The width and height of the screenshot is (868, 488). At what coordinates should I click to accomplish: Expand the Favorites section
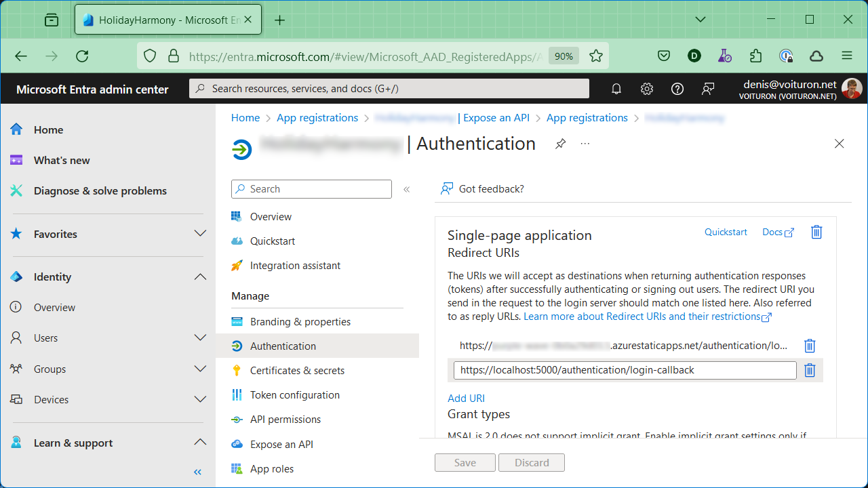coord(200,234)
